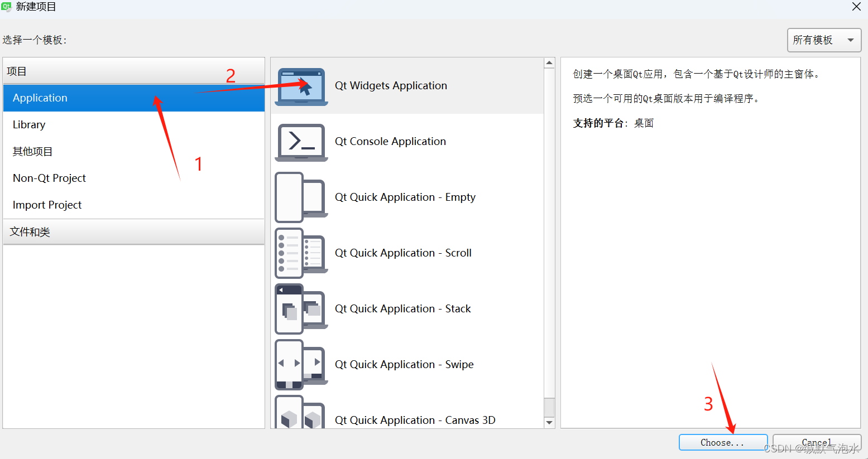Close the 新建项目 dialog
Viewport: 868px width, 459px height.
(856, 7)
